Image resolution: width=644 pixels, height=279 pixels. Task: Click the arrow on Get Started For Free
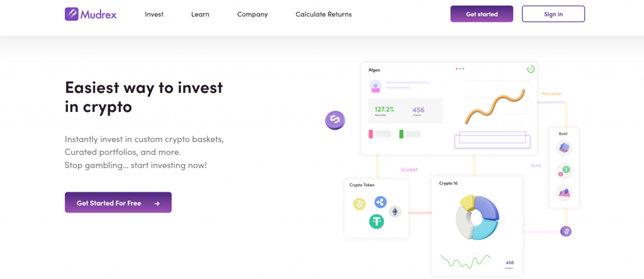click(x=157, y=203)
